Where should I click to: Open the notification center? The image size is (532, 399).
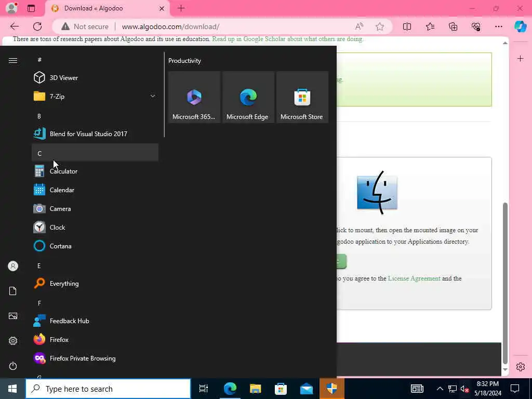pyautogui.click(x=515, y=389)
